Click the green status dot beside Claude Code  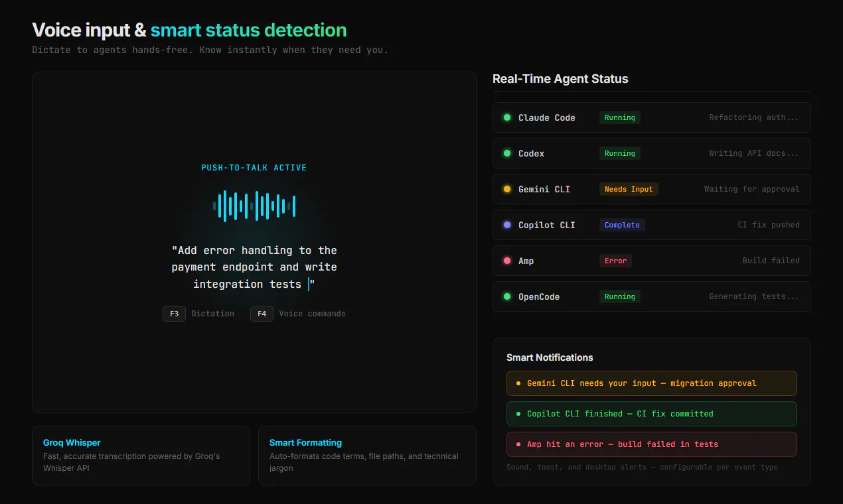[507, 117]
